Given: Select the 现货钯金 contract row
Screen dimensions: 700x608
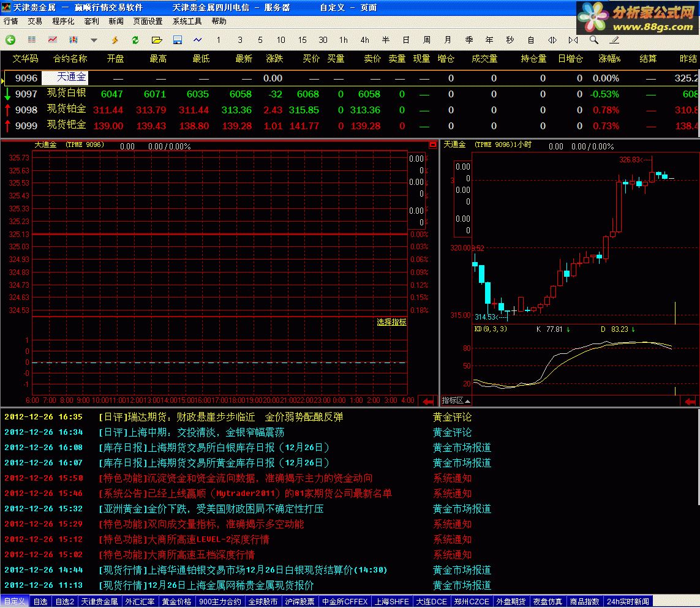Looking at the screenshot, I should click(350, 126).
